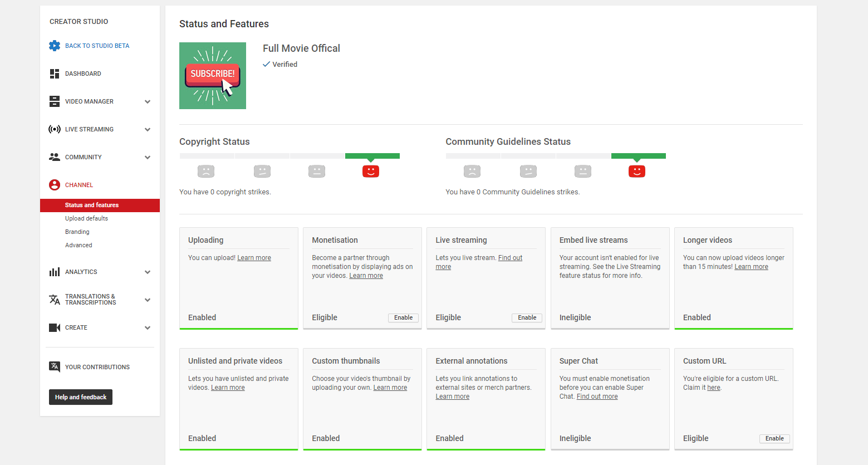Image resolution: width=868 pixels, height=465 pixels.
Task: Click the 'Full Movie Offical' channel name
Action: [x=301, y=48]
